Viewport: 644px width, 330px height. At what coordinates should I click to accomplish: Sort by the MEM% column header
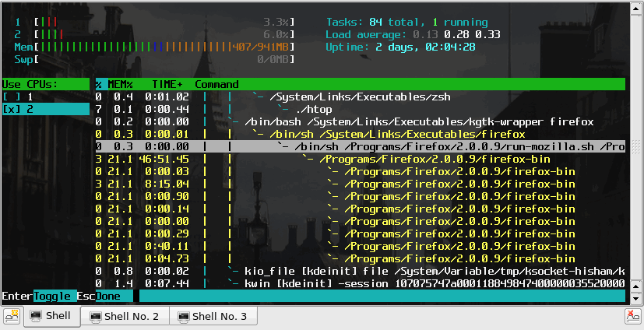[121, 84]
